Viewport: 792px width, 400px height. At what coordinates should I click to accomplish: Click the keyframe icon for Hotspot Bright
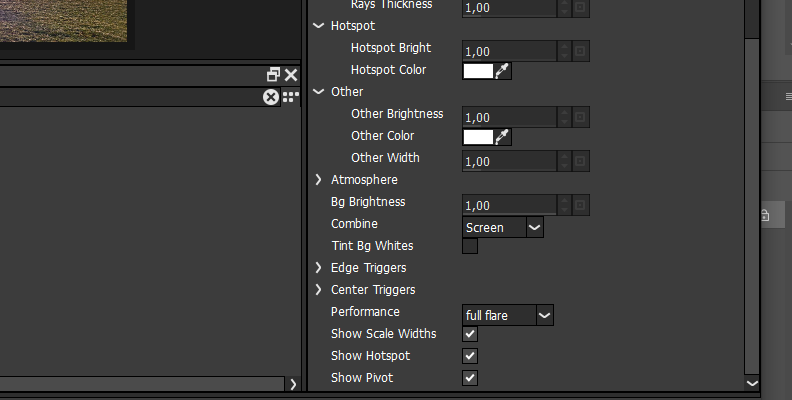(580, 51)
